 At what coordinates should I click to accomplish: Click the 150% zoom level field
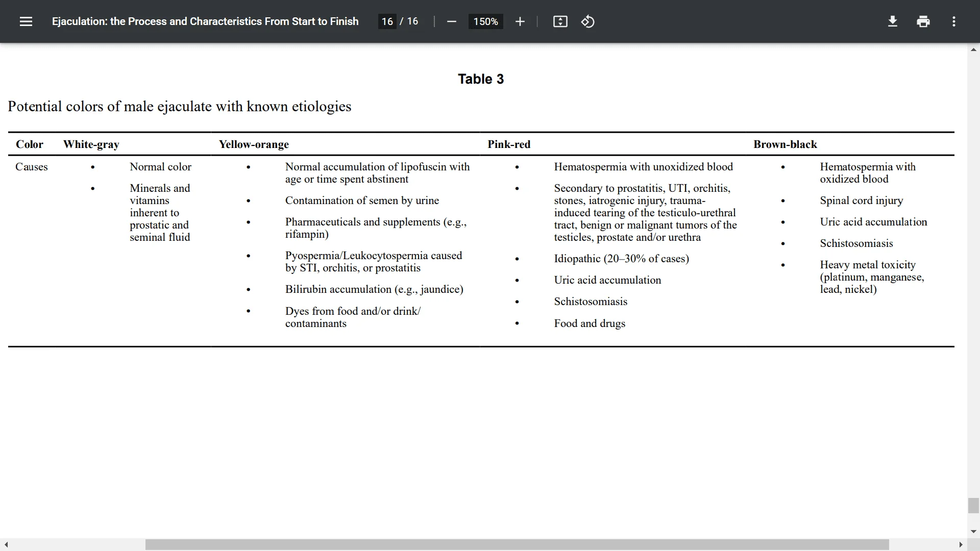pyautogui.click(x=485, y=21)
